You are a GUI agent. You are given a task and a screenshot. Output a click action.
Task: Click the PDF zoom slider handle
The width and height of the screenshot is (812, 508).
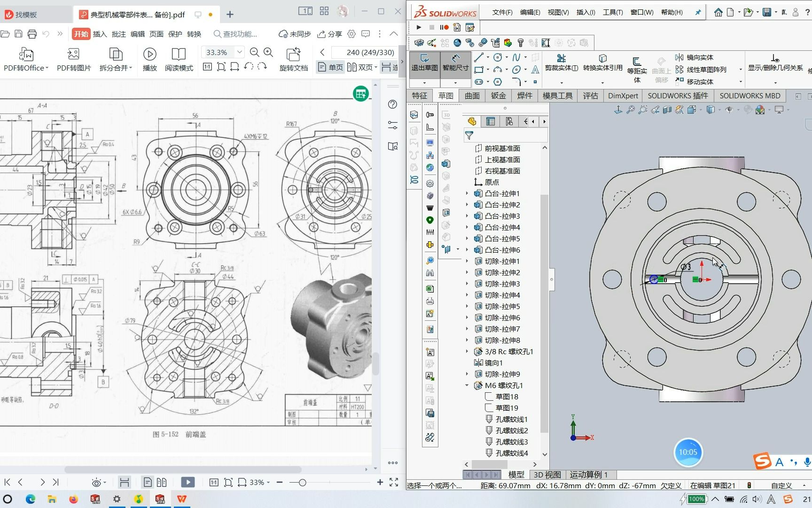point(302,482)
